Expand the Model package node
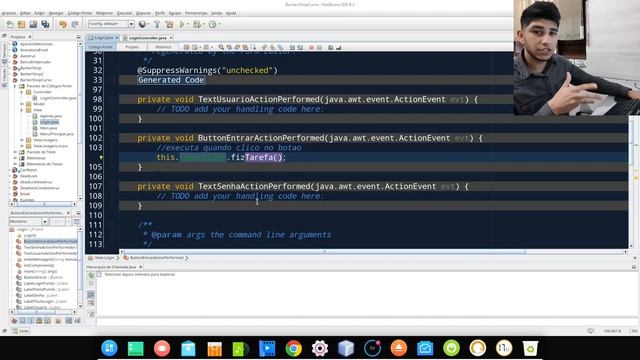 [22, 104]
